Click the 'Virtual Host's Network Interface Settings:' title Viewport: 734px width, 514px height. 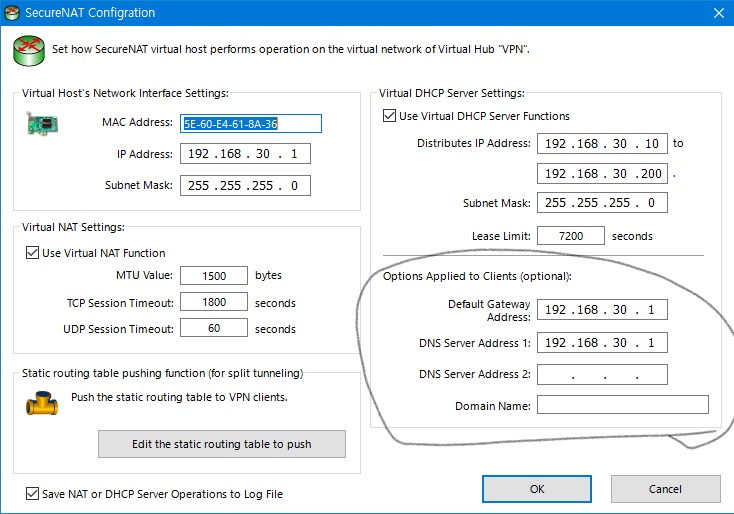125,93
